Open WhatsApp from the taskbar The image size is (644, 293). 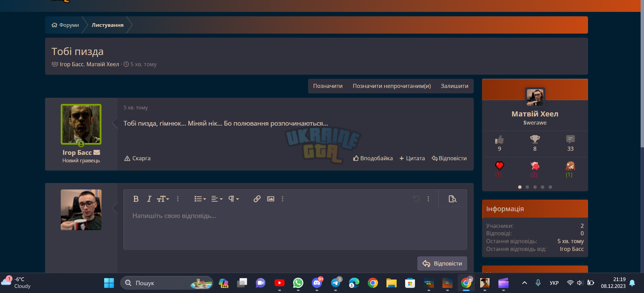(298, 283)
